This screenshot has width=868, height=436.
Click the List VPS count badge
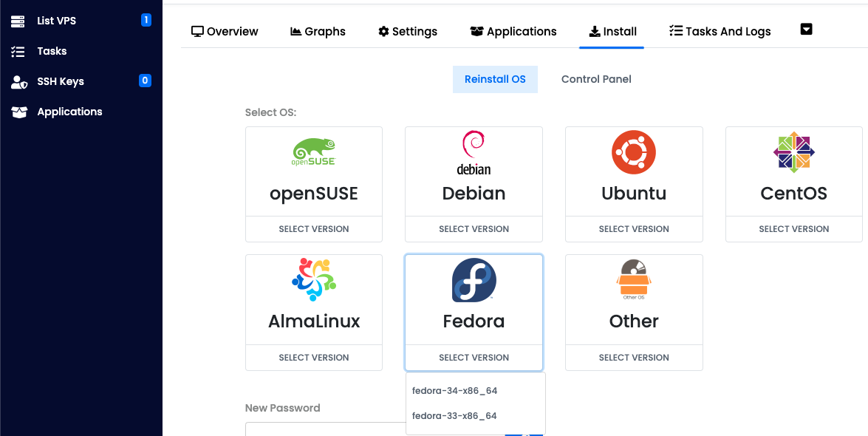pyautogui.click(x=146, y=21)
